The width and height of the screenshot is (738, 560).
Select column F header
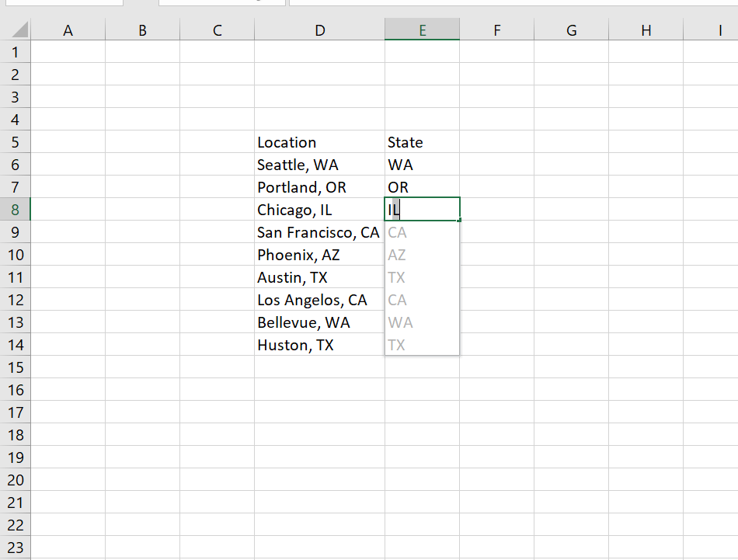[x=496, y=29]
